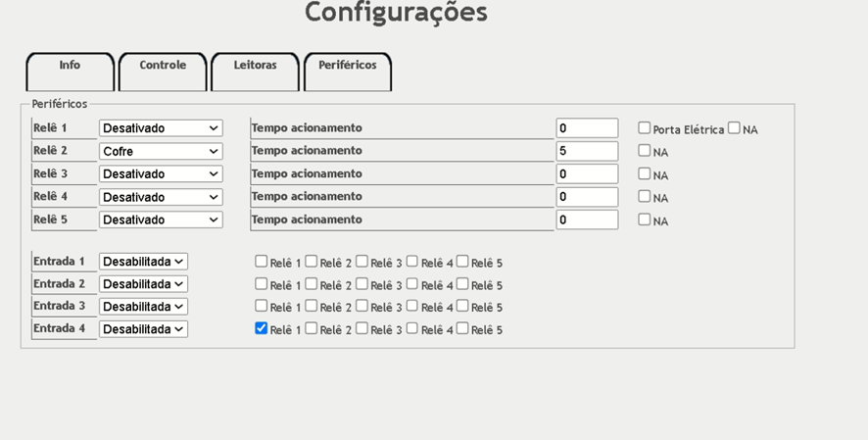Viewport: 868px width, 440px height.
Task: Check Relê 2 on the Entrada 3 row
Action: point(312,307)
